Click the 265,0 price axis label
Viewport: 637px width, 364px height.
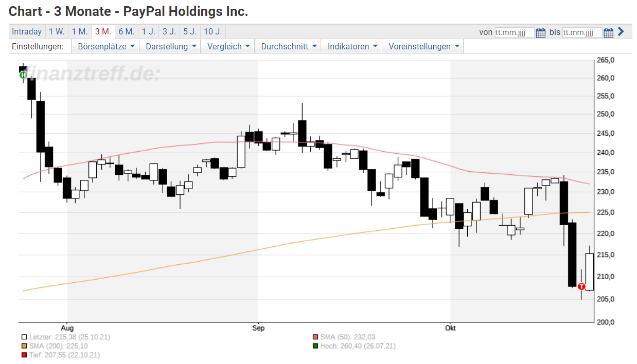pos(606,60)
